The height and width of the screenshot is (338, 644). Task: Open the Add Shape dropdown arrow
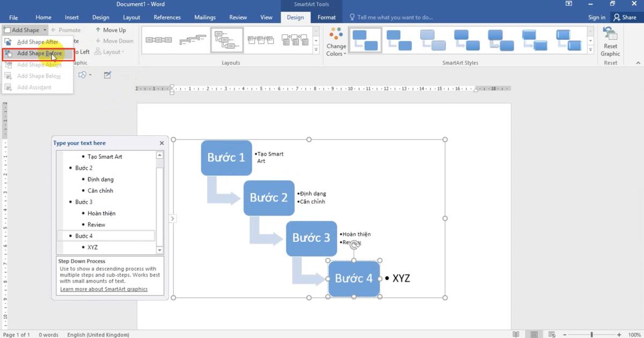tap(45, 30)
